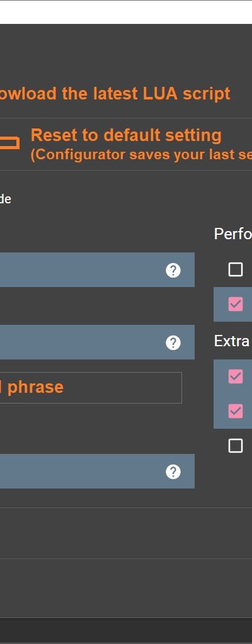Click the Reset to default setting text
This screenshot has width=252, height=644.
point(126,135)
